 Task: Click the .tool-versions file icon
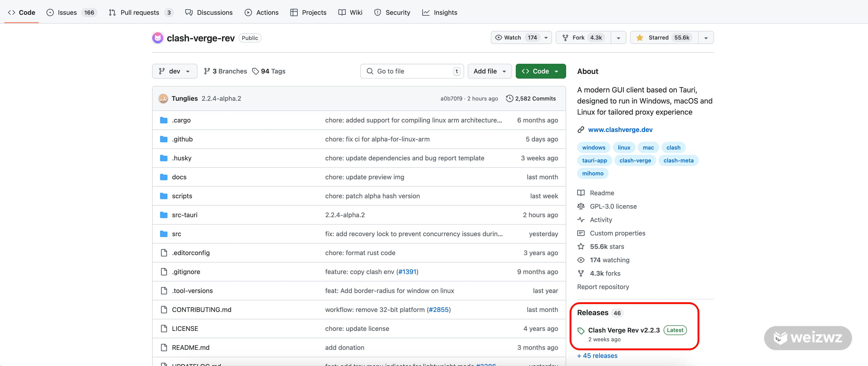pyautogui.click(x=164, y=290)
